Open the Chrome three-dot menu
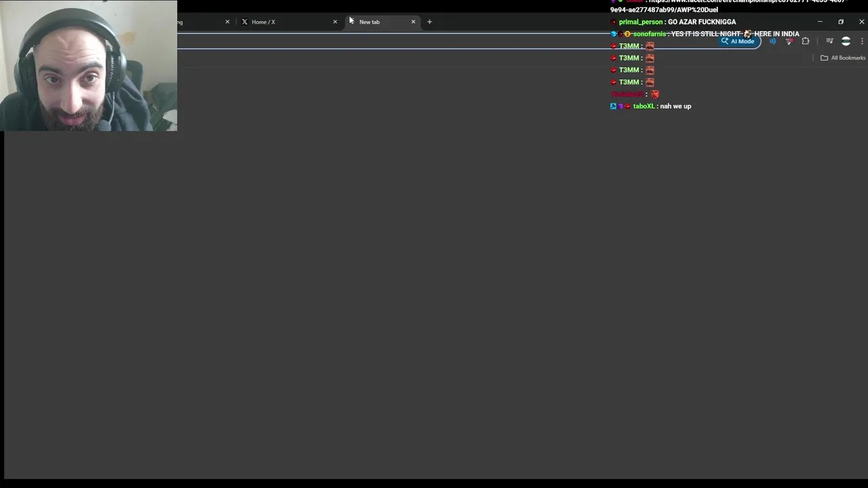Image resolution: width=868 pixels, height=488 pixels. (862, 41)
